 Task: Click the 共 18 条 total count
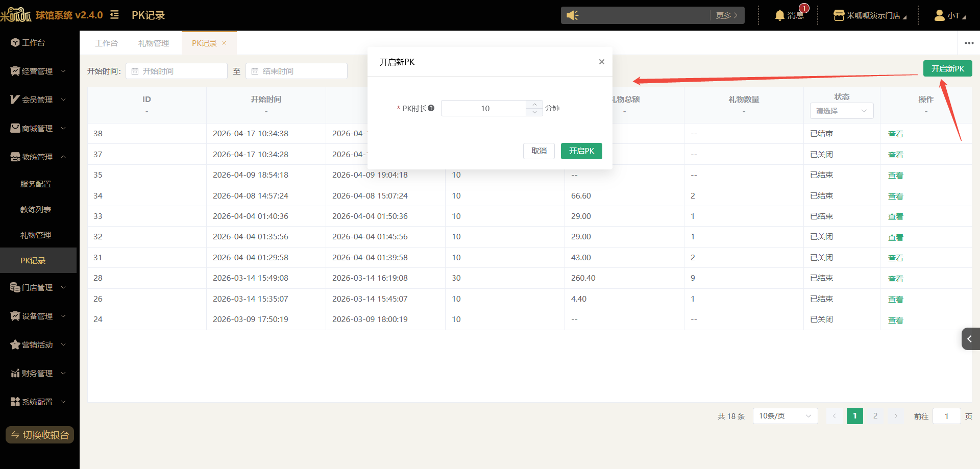pyautogui.click(x=731, y=416)
